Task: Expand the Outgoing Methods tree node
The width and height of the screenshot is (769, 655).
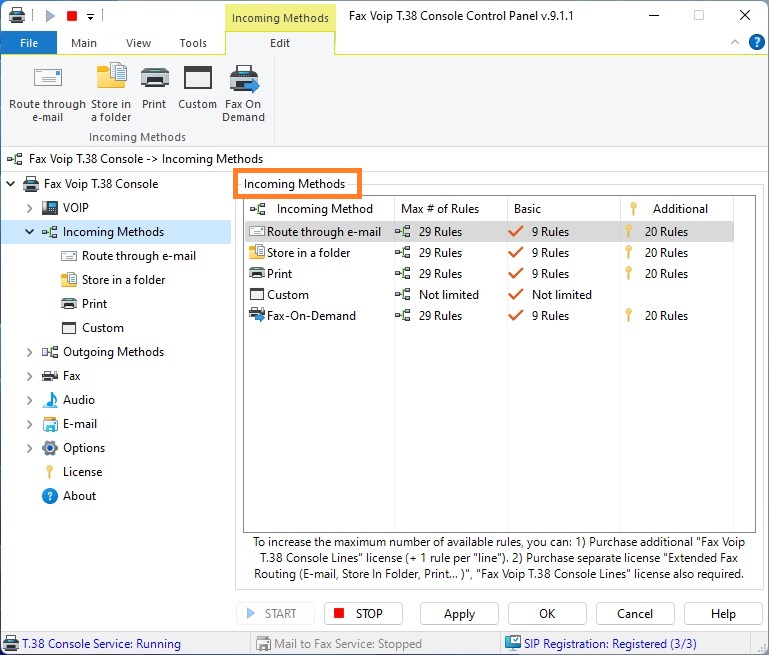Action: [x=29, y=352]
